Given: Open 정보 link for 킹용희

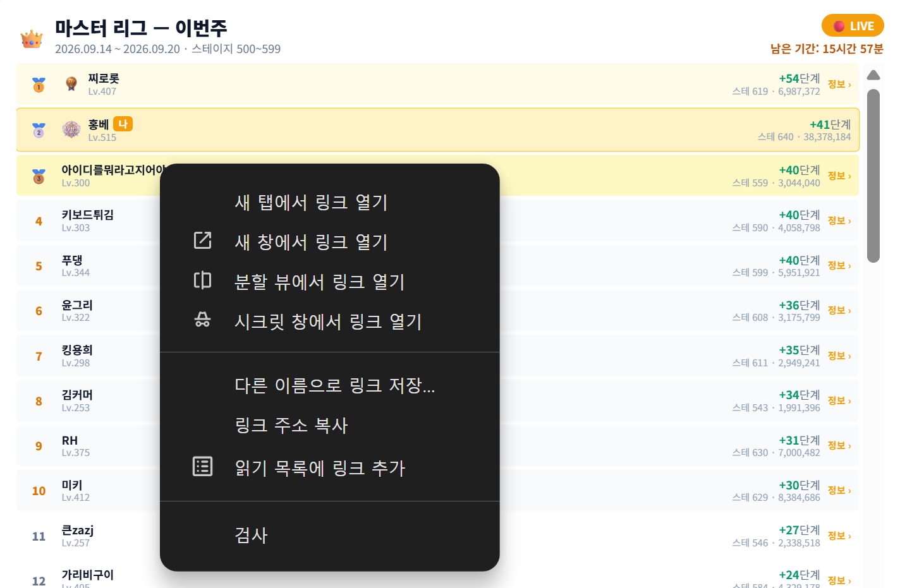Looking at the screenshot, I should click(x=839, y=356).
